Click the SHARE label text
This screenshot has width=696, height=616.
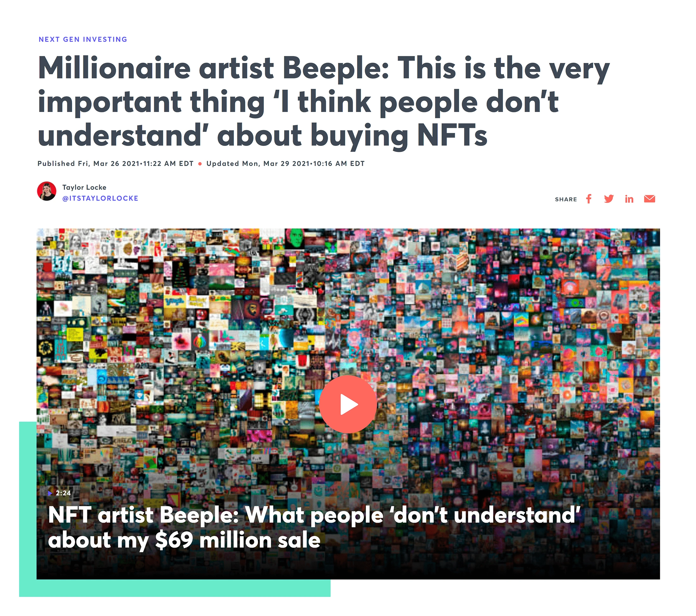(566, 200)
